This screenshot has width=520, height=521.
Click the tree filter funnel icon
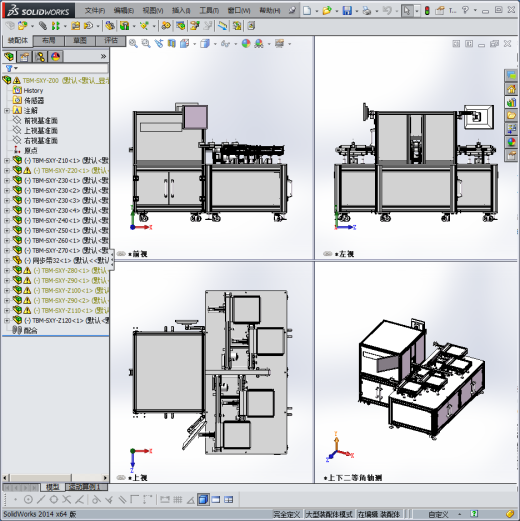coord(9,69)
